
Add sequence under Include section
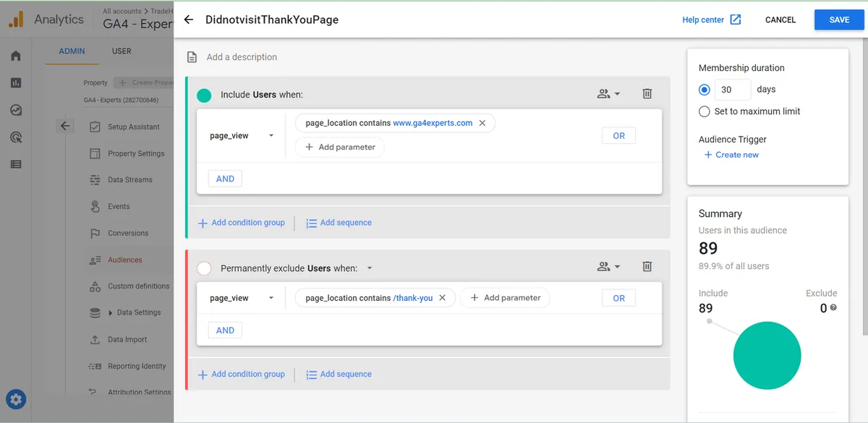point(339,223)
